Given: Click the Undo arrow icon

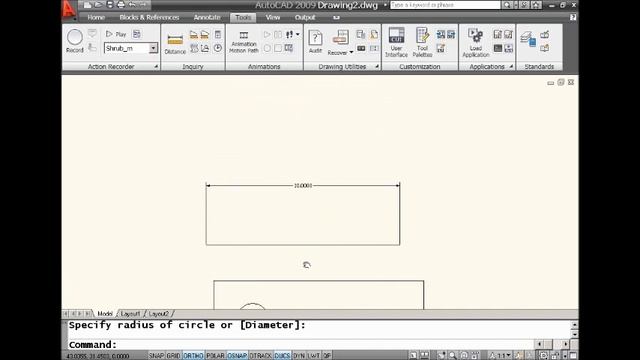Looking at the screenshot, I should pyautogui.click(x=132, y=5).
